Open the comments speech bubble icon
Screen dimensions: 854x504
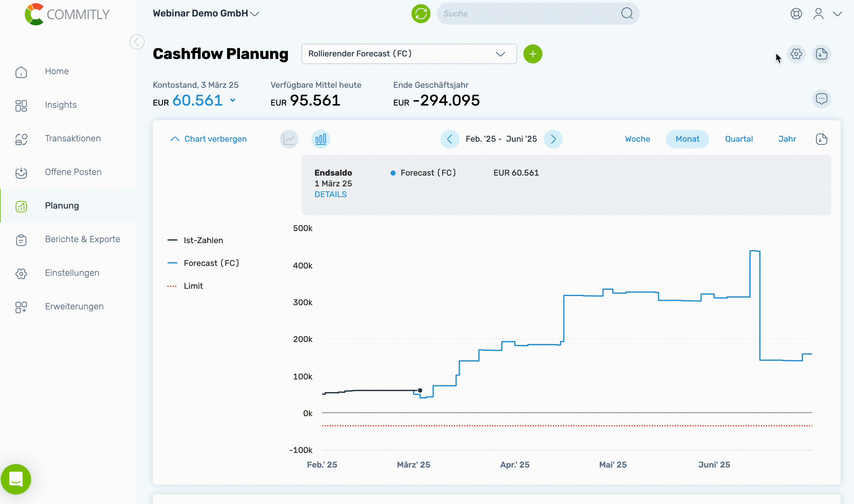[821, 99]
